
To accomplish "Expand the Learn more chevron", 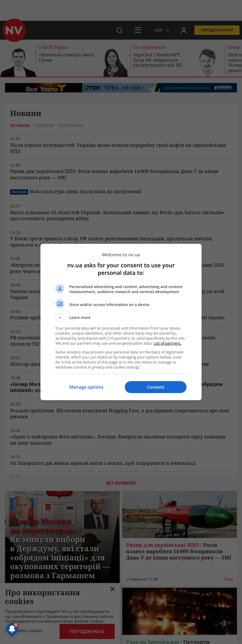I will tap(60, 318).
